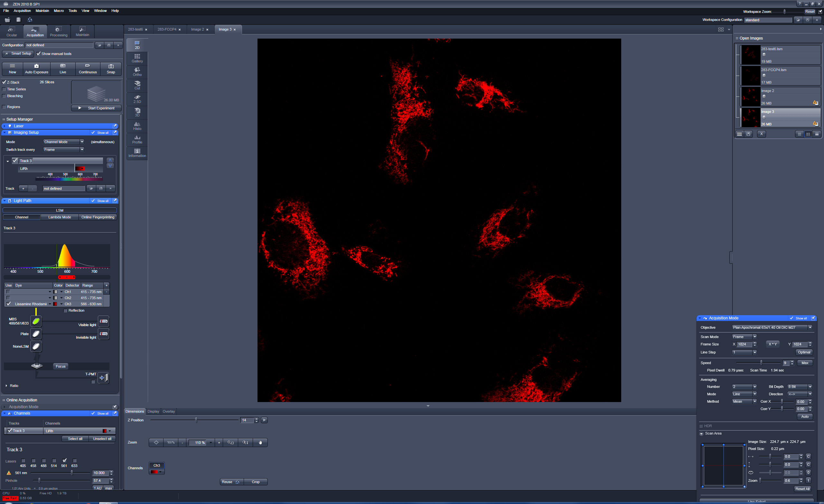Open the Histo view

pos(137,126)
